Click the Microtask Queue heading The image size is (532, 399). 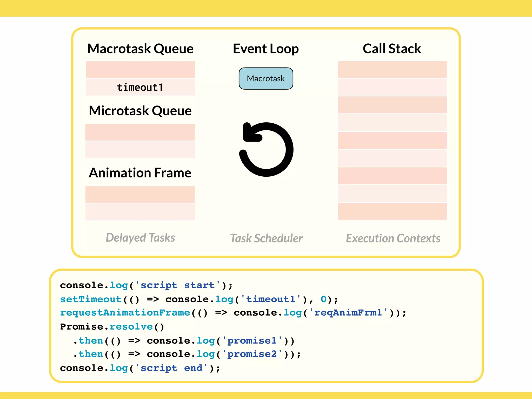pos(140,111)
